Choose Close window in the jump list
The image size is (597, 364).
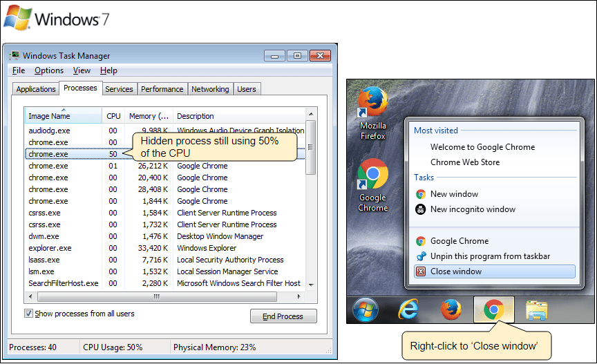pyautogui.click(x=495, y=271)
